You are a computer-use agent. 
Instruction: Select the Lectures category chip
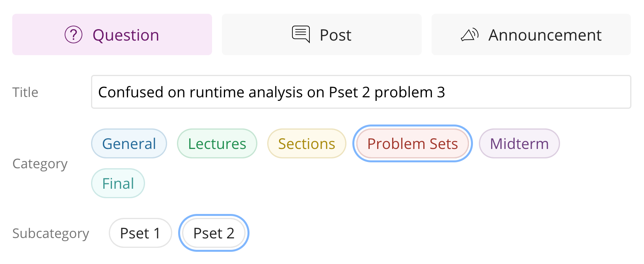pyautogui.click(x=217, y=143)
